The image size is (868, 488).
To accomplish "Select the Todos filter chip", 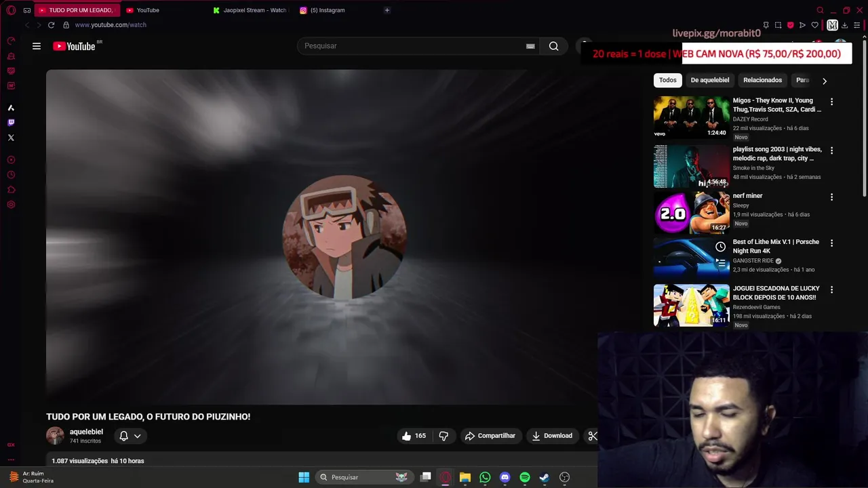I will 668,80.
